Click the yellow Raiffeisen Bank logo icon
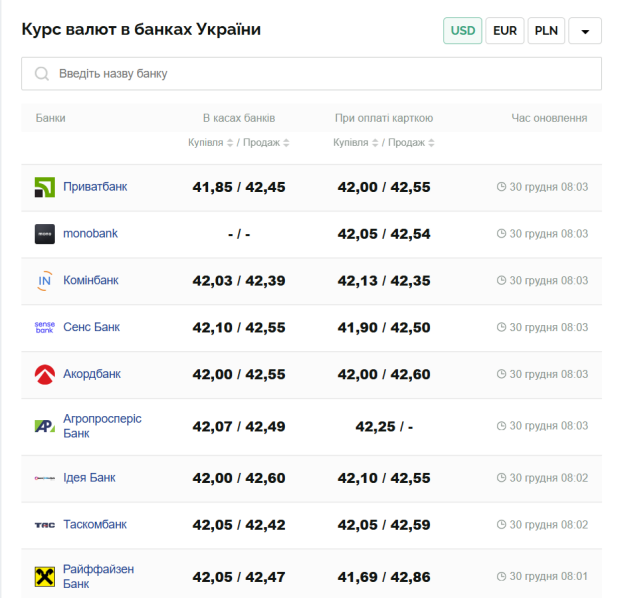This screenshot has height=598, width=620. 45,576
